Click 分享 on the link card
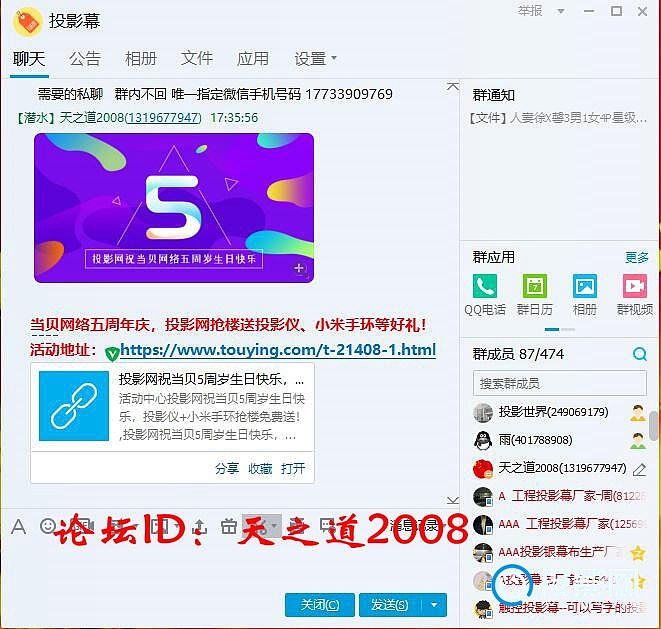This screenshot has width=661, height=629. (227, 468)
